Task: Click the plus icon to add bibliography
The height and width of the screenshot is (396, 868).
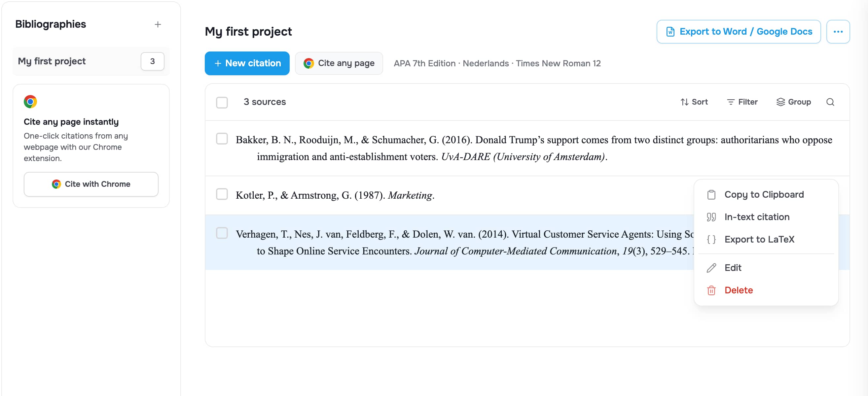Action: pyautogui.click(x=158, y=24)
